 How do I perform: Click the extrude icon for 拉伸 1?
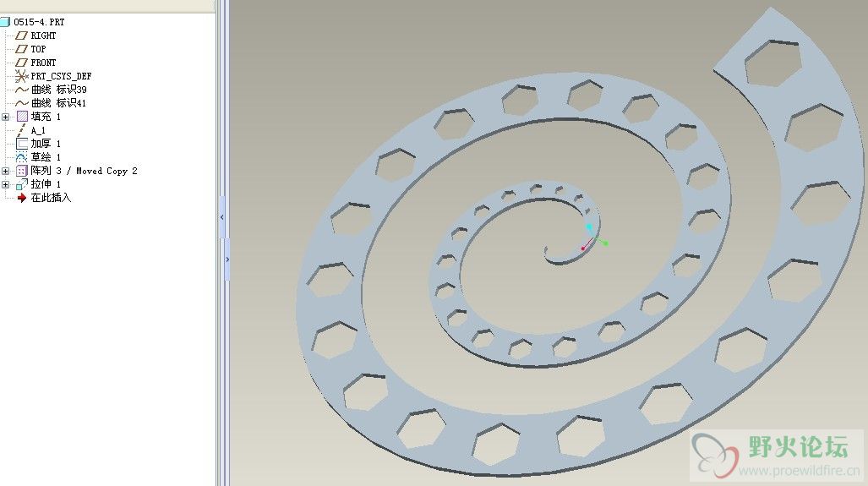tap(22, 184)
